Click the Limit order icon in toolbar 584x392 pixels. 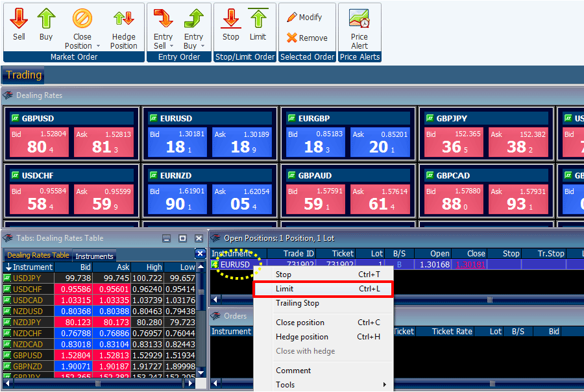pyautogui.click(x=258, y=25)
